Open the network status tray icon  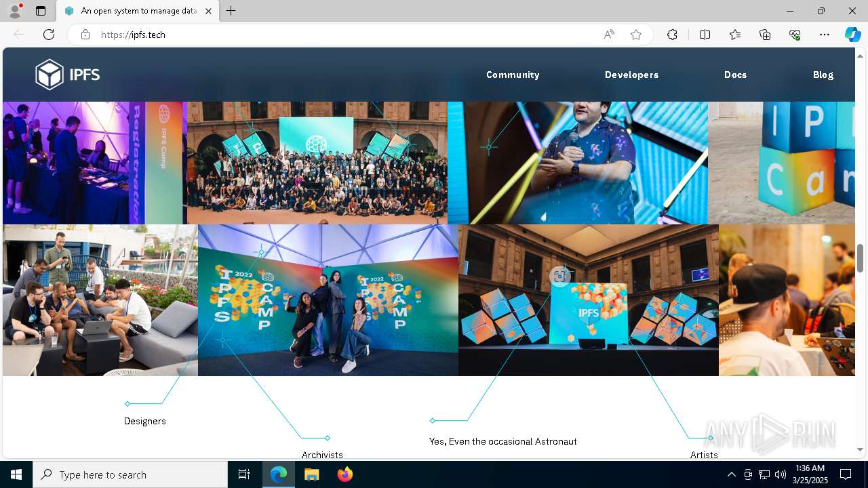[x=764, y=474]
